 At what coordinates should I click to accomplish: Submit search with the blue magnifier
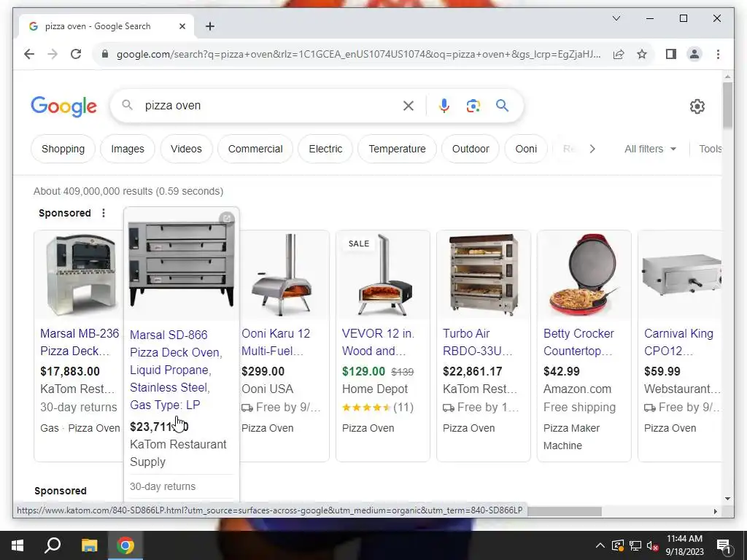pos(502,106)
